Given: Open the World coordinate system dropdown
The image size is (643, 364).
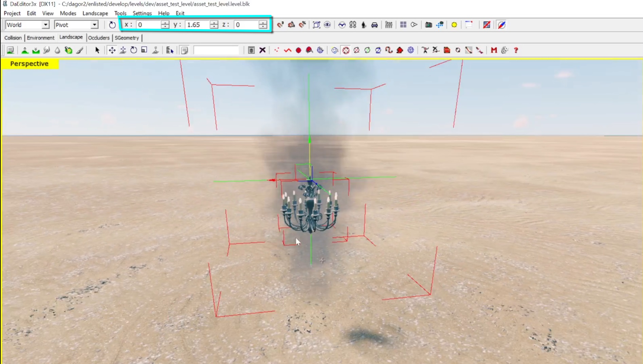Looking at the screenshot, I should click(x=45, y=25).
